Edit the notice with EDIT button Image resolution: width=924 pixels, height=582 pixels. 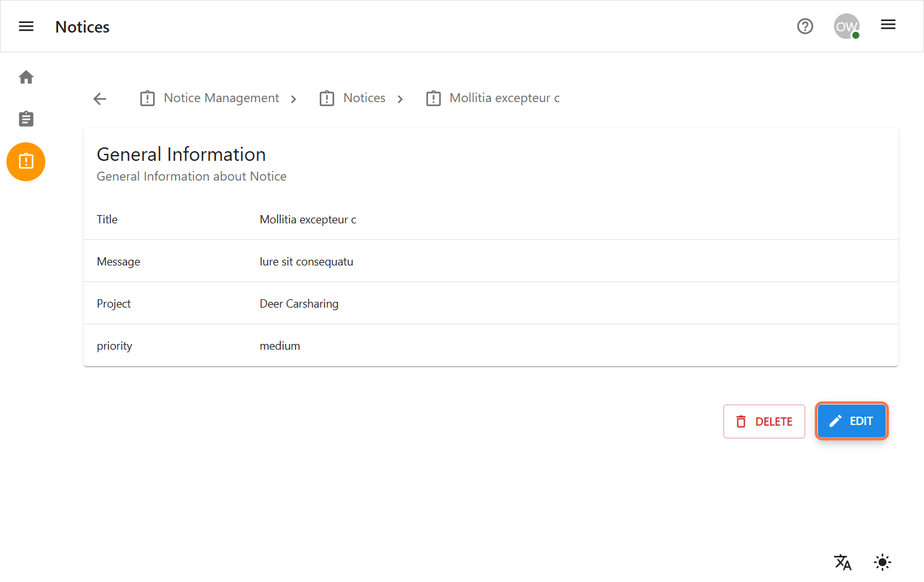[x=851, y=421]
